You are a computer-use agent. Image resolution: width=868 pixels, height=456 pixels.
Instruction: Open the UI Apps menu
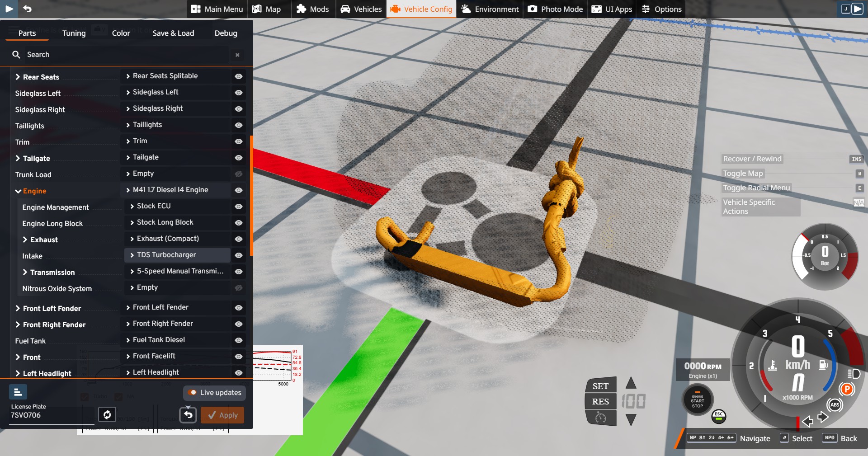612,9
